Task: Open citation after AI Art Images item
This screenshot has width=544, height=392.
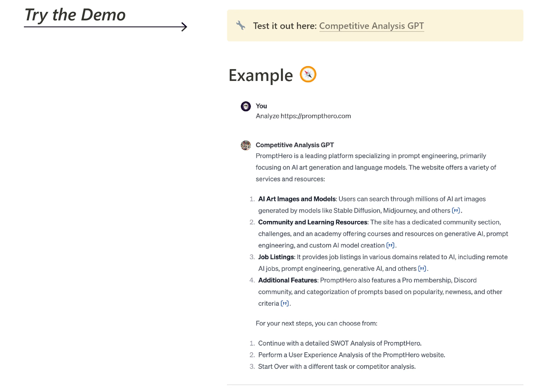Action: (x=456, y=211)
